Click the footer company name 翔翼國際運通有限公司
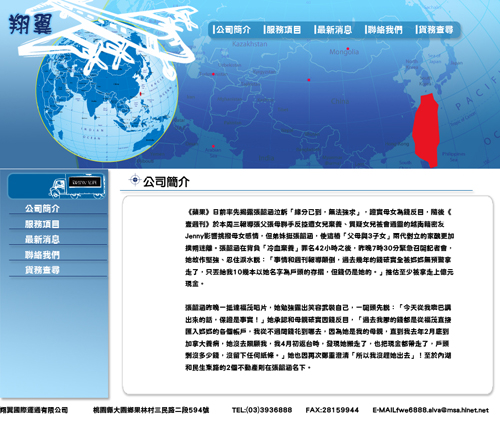The height and width of the screenshot is (430, 500). coord(34,410)
